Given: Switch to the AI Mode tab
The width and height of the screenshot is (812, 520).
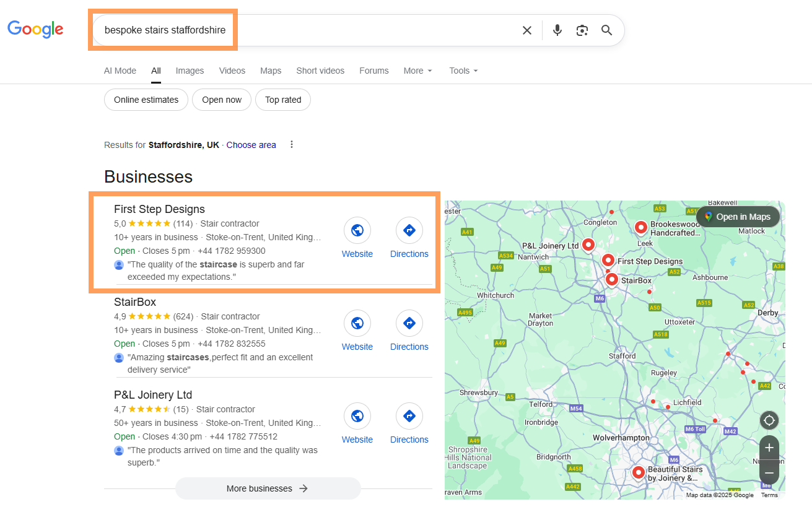Looking at the screenshot, I should [x=120, y=71].
